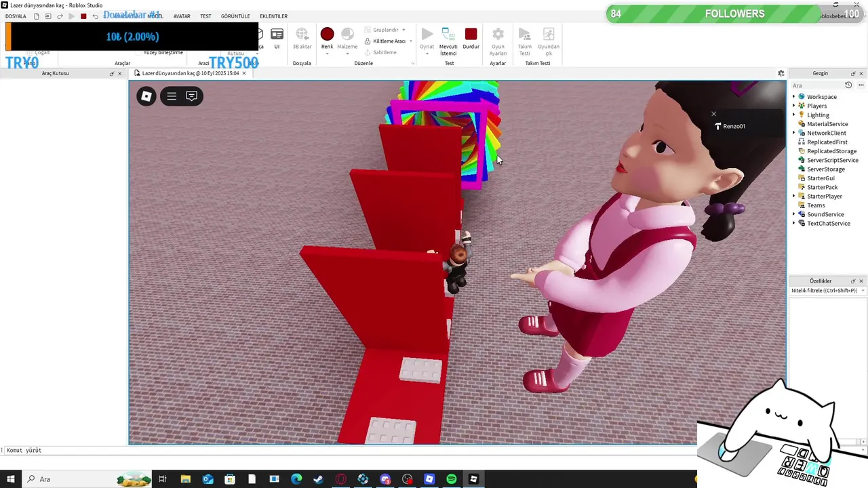868x488 pixels.
Task: Open the Windows Start menu
Action: point(10,479)
